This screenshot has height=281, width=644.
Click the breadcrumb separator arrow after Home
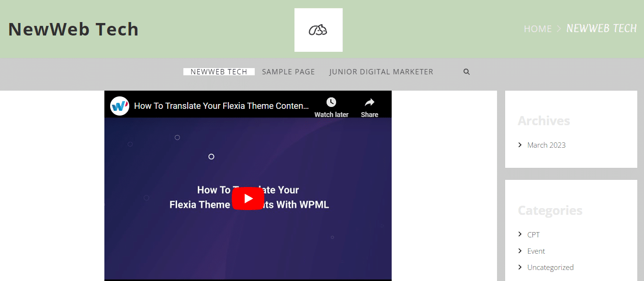pos(559,29)
